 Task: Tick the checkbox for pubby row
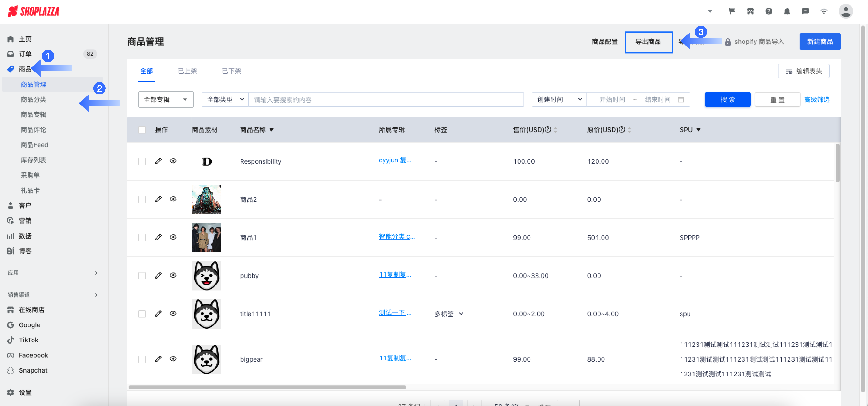(142, 276)
